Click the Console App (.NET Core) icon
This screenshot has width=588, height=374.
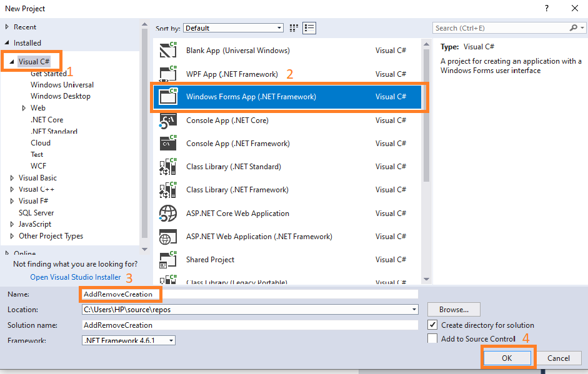[168, 121]
